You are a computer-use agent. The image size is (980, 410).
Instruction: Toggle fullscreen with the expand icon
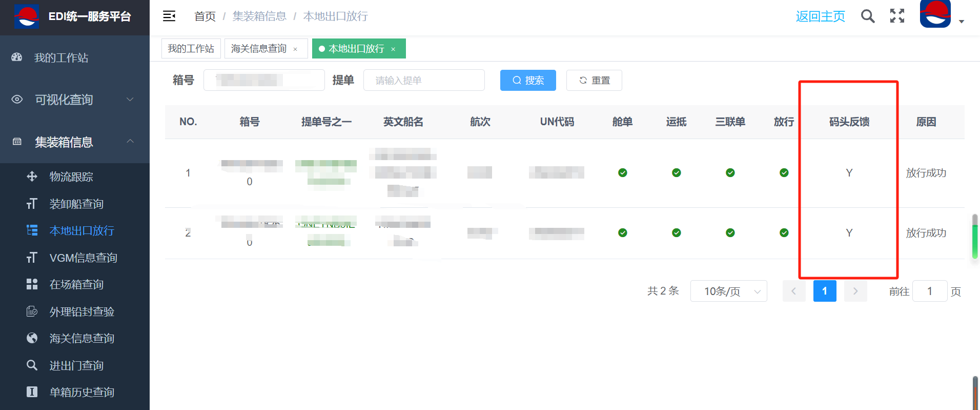(x=897, y=16)
